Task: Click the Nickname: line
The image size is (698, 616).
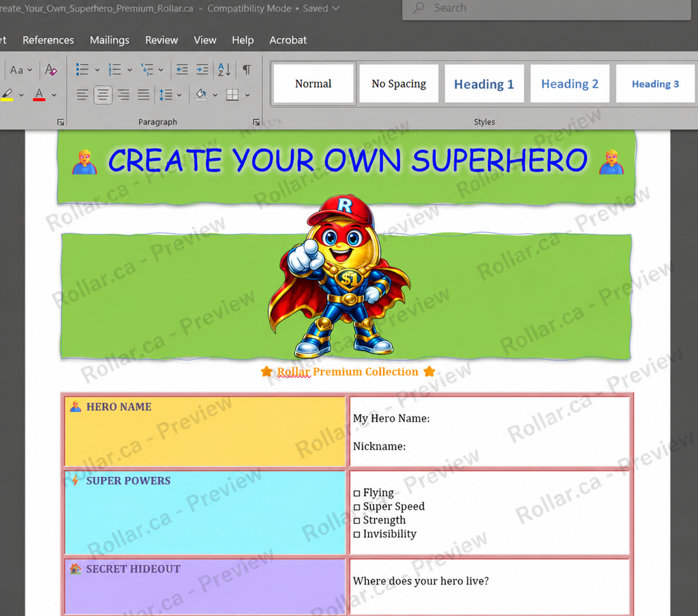Action: pyautogui.click(x=379, y=446)
